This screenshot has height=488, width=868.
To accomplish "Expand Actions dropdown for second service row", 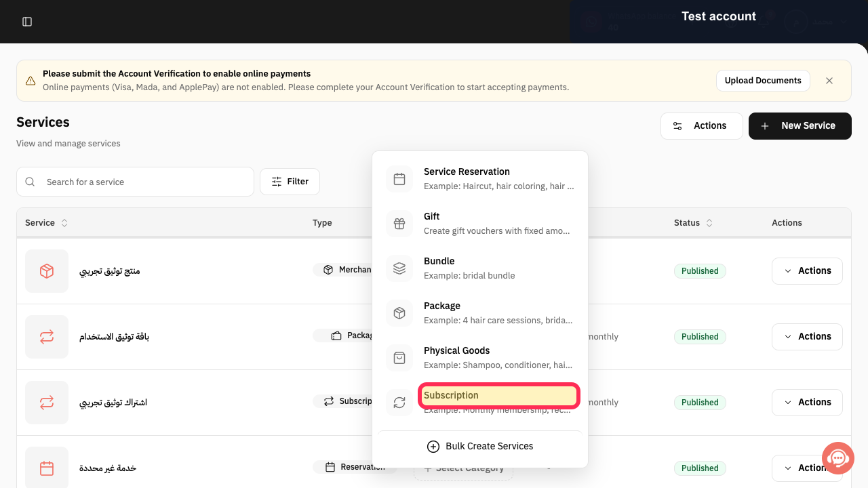I will coord(807,337).
